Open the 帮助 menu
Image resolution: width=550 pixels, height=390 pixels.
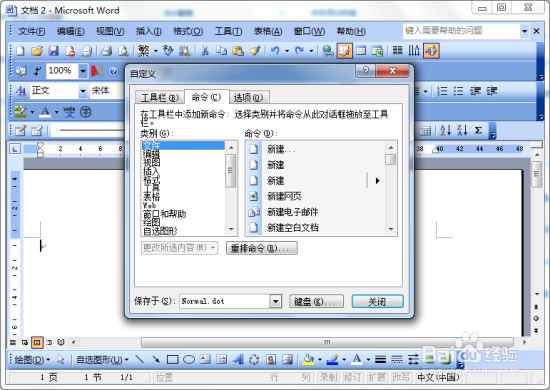tap(351, 32)
